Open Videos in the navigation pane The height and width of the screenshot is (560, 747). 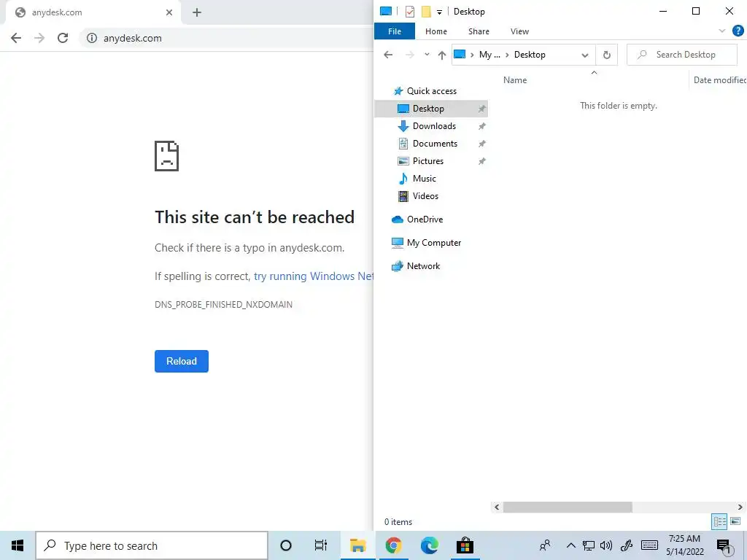425,196
